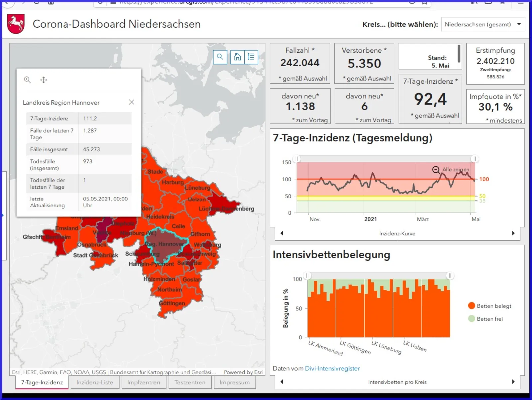The width and height of the screenshot is (532, 400).
Task: Click the 'LK Göttingen' axis label
Action: (x=355, y=347)
